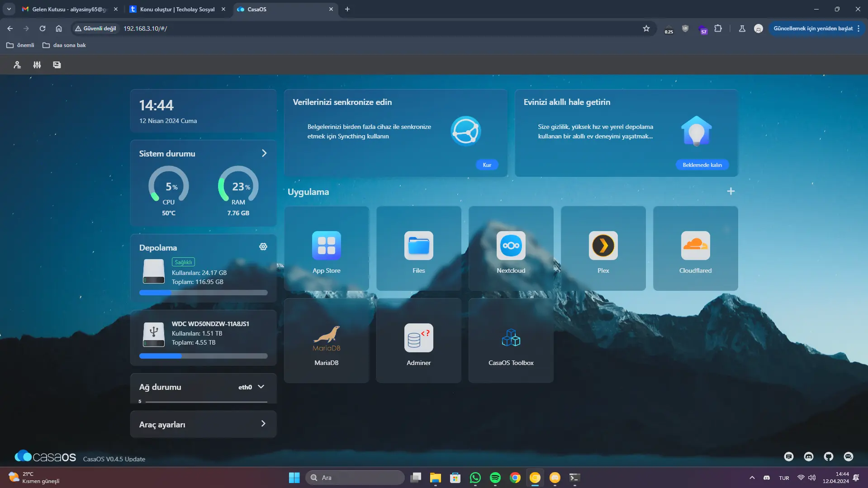Open the eth0 network interface dropdown

click(251, 387)
